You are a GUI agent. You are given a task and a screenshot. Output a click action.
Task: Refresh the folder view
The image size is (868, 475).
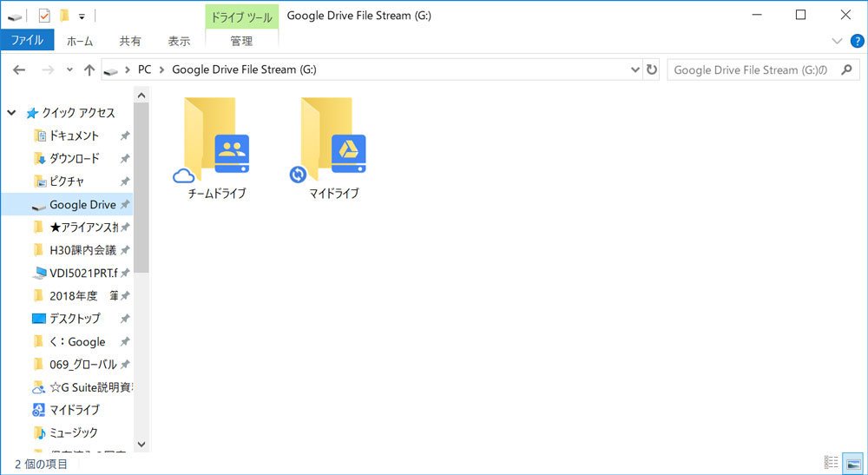point(652,69)
